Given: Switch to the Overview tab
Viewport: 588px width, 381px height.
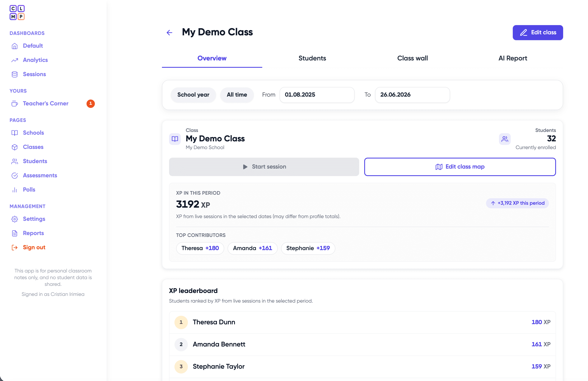Looking at the screenshot, I should click(x=212, y=58).
